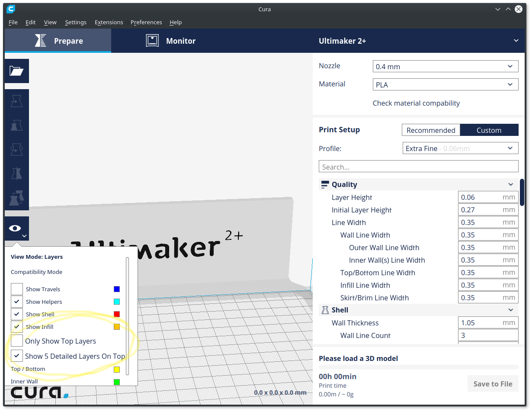Click the Save to File button

pyautogui.click(x=493, y=384)
